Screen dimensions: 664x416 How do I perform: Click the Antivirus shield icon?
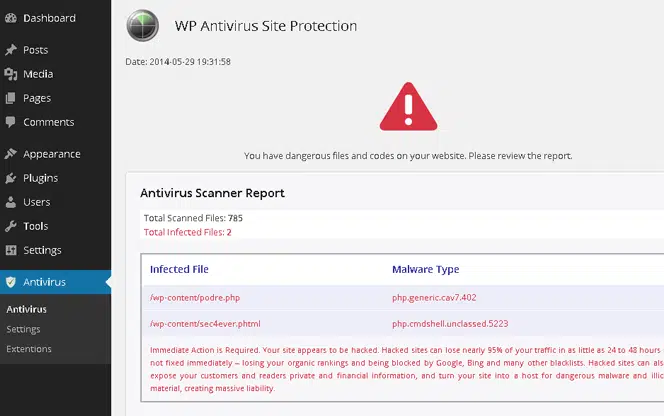11,282
